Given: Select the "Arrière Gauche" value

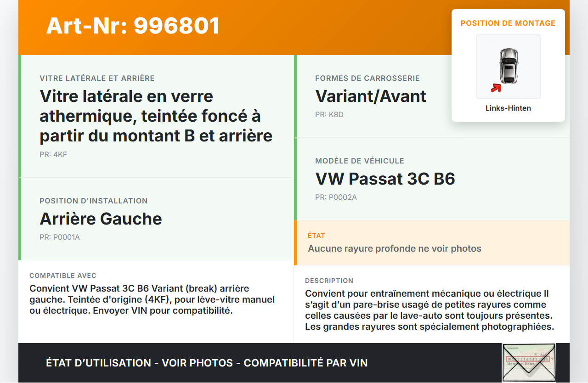Looking at the screenshot, I should (101, 219).
